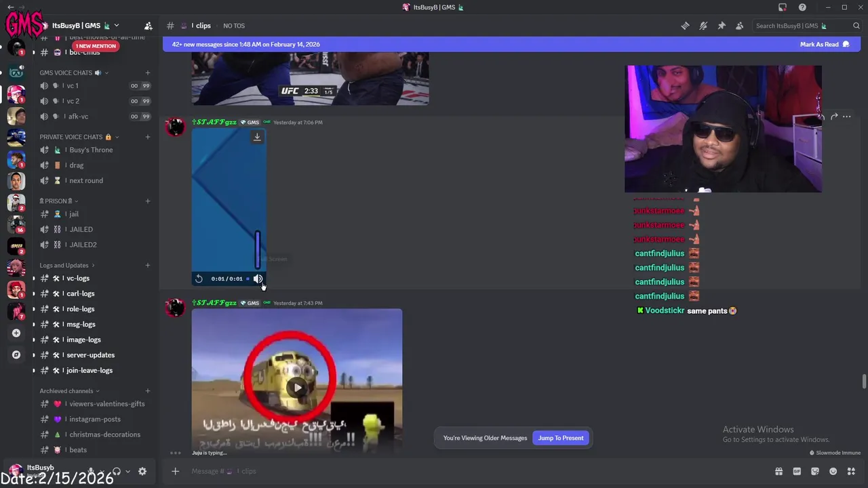Screen dimensions: 868x488
Task: Open Discover servers compass icon
Action: click(16, 354)
